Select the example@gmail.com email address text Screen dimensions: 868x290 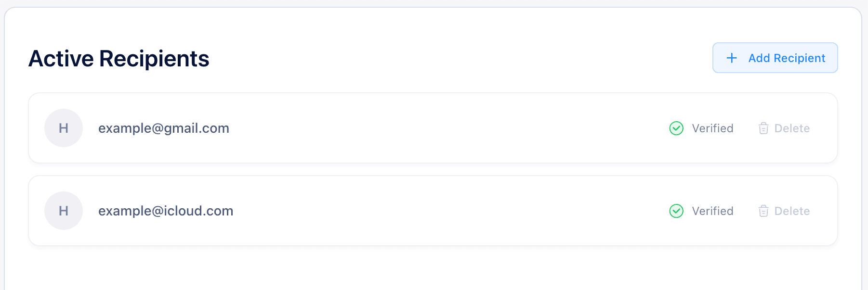click(x=164, y=128)
